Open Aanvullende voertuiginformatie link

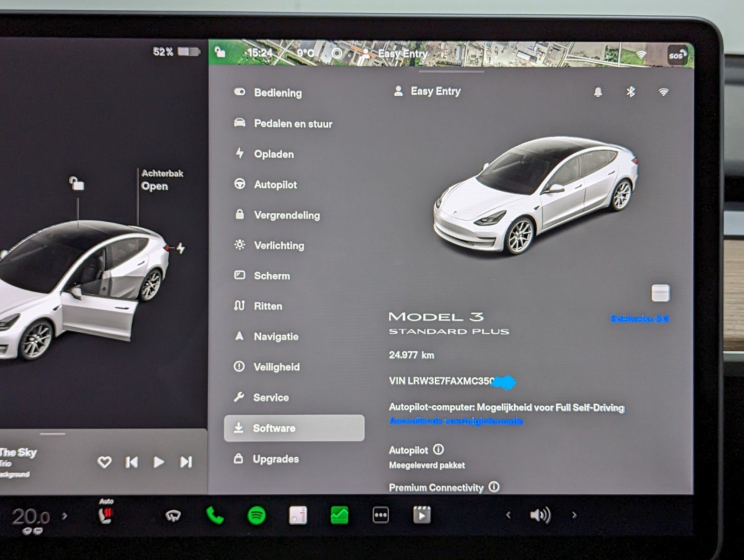[x=456, y=421]
